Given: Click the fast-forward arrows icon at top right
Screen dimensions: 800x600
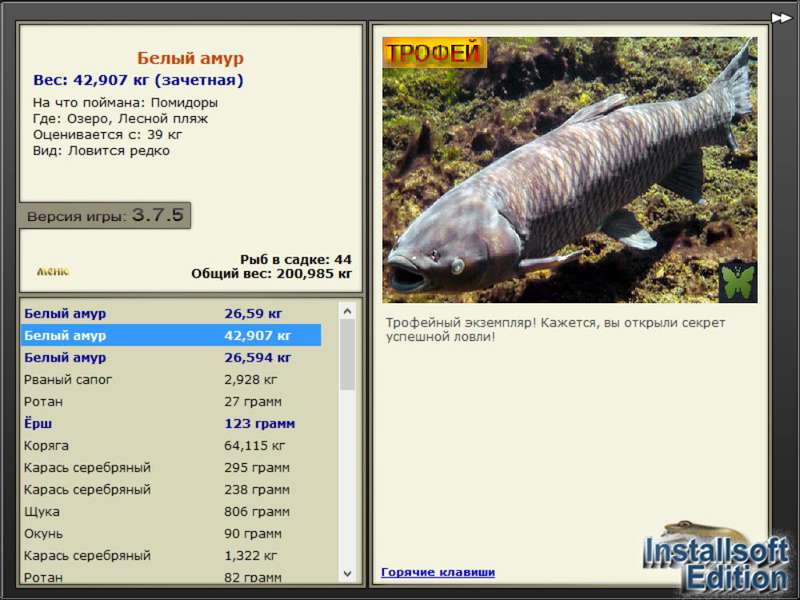Looking at the screenshot, I should tap(781, 18).
